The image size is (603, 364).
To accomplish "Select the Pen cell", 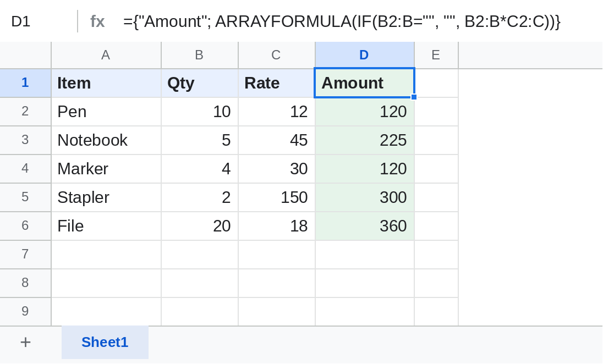I will point(106,112).
